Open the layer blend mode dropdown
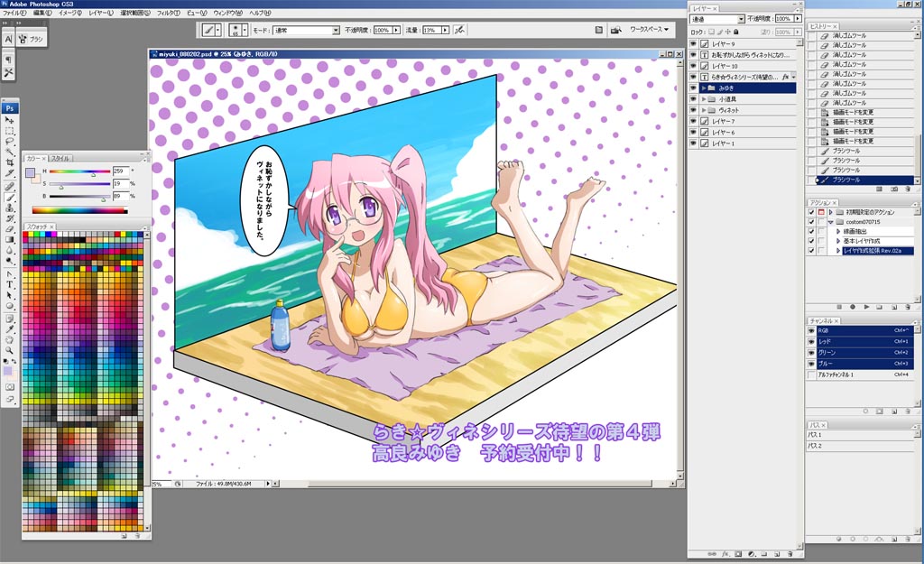Image resolution: width=924 pixels, height=564 pixels. click(x=717, y=19)
